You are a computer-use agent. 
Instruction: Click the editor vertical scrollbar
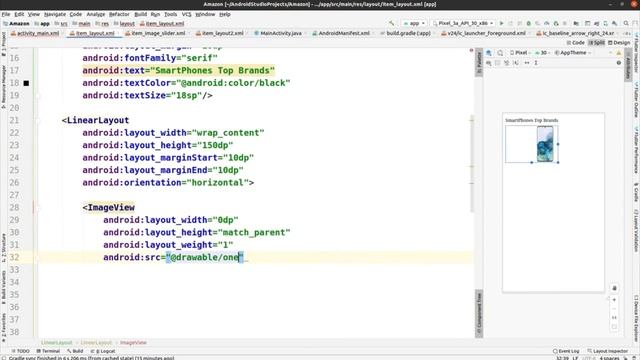pyautogui.click(x=471, y=163)
